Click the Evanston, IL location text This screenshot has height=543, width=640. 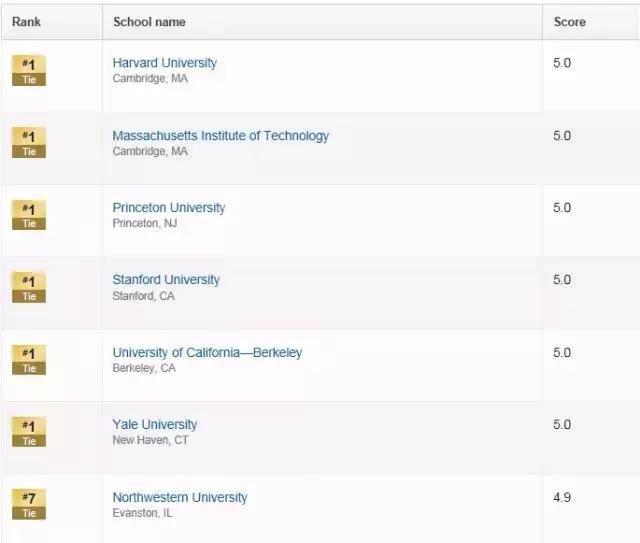[x=142, y=513]
